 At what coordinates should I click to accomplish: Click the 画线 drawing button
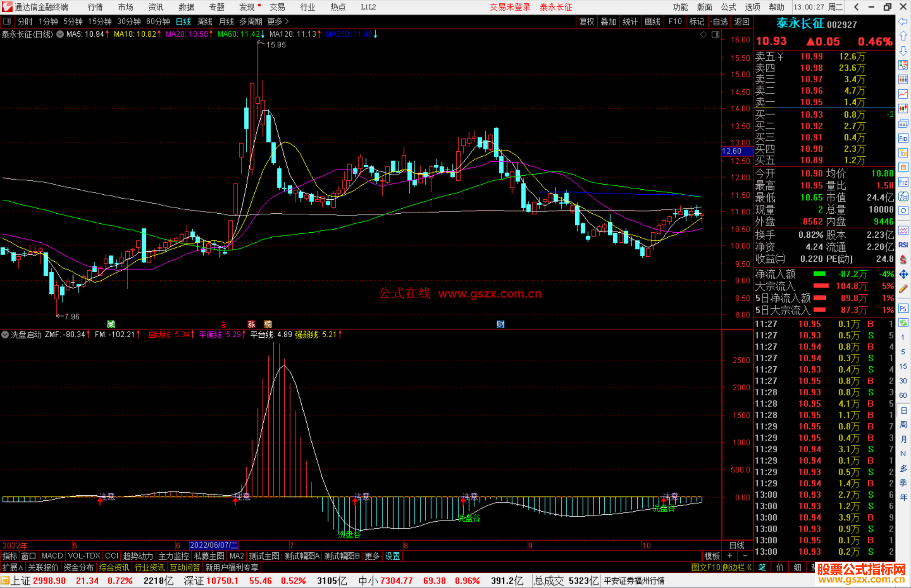point(652,21)
